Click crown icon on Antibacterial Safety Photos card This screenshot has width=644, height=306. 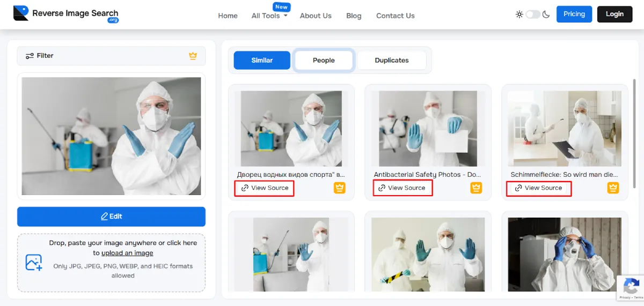tap(476, 188)
